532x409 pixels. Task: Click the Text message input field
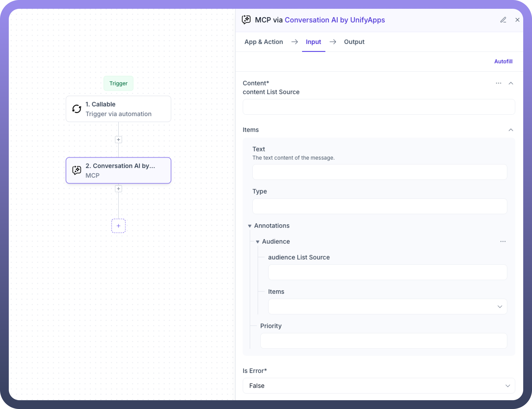point(380,172)
